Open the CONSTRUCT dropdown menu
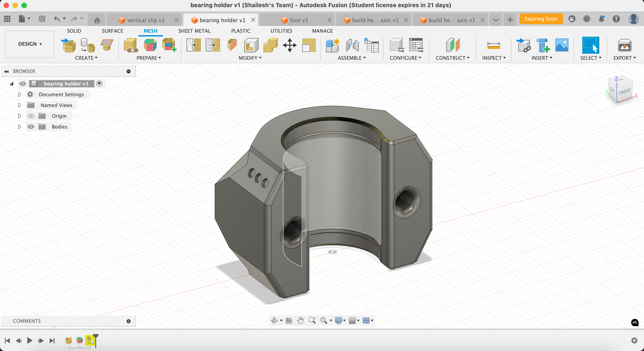644x351 pixels. point(453,58)
